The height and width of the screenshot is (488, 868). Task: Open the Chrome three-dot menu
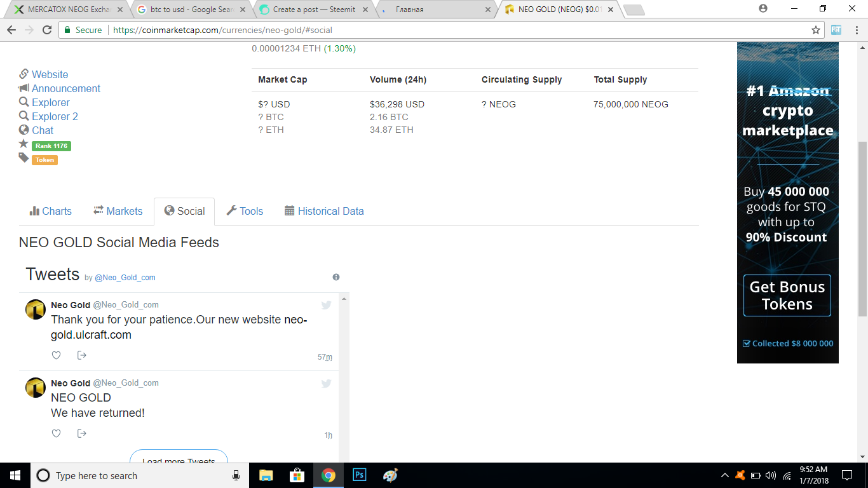(855, 30)
